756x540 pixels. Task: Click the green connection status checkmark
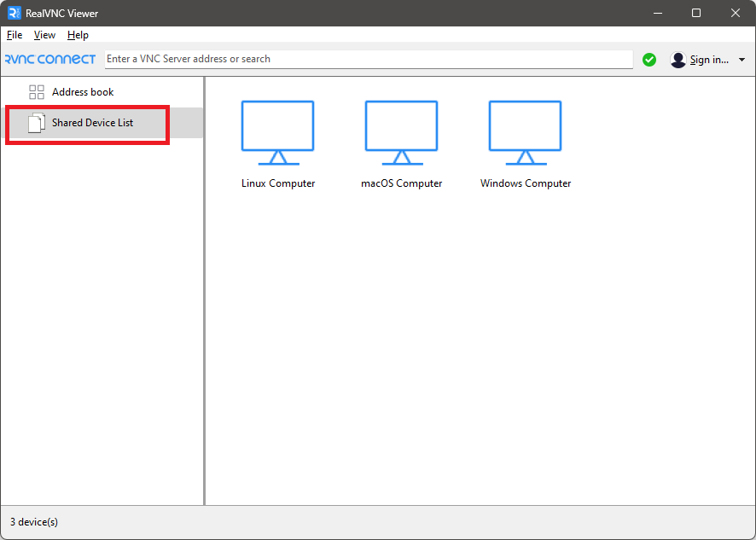point(649,60)
